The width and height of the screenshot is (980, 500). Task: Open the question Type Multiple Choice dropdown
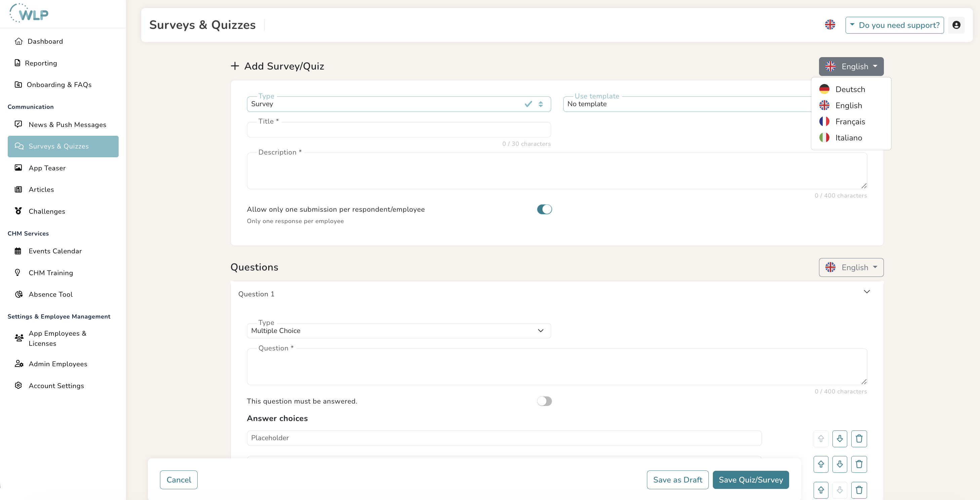[399, 331]
